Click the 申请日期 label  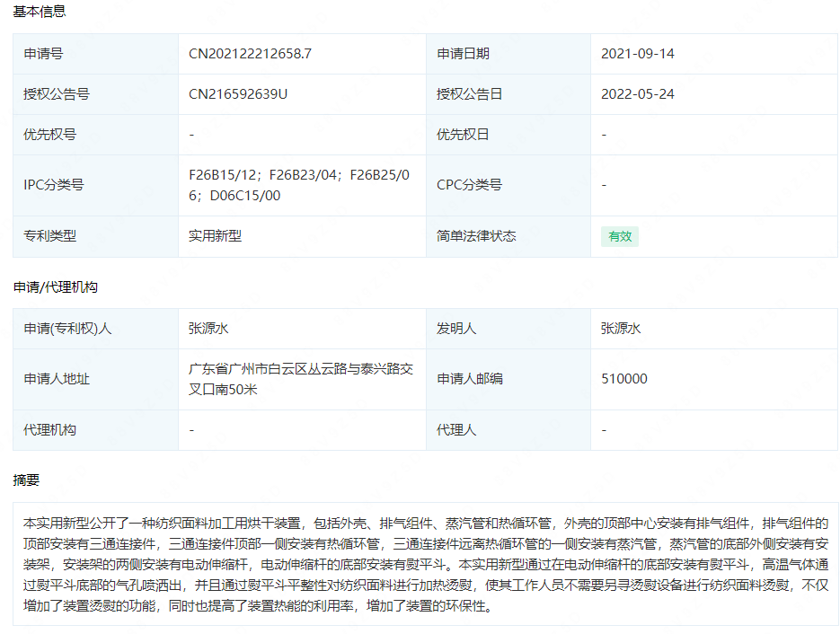click(463, 54)
